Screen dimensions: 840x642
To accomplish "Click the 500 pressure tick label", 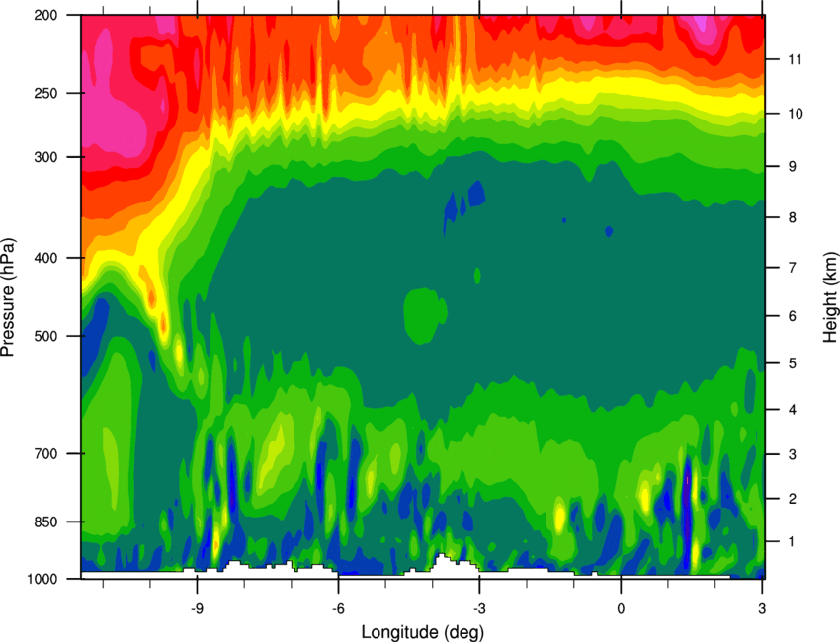I will click(x=45, y=336).
